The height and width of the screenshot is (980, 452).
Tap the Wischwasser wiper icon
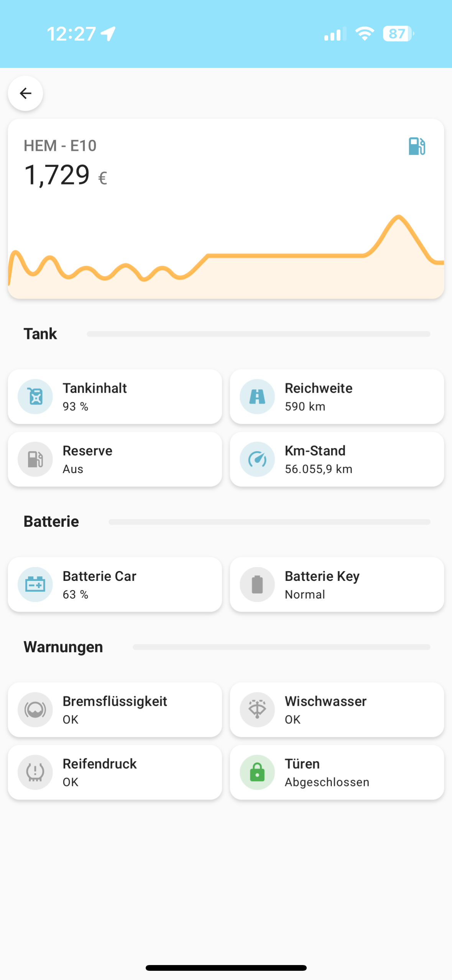click(257, 710)
